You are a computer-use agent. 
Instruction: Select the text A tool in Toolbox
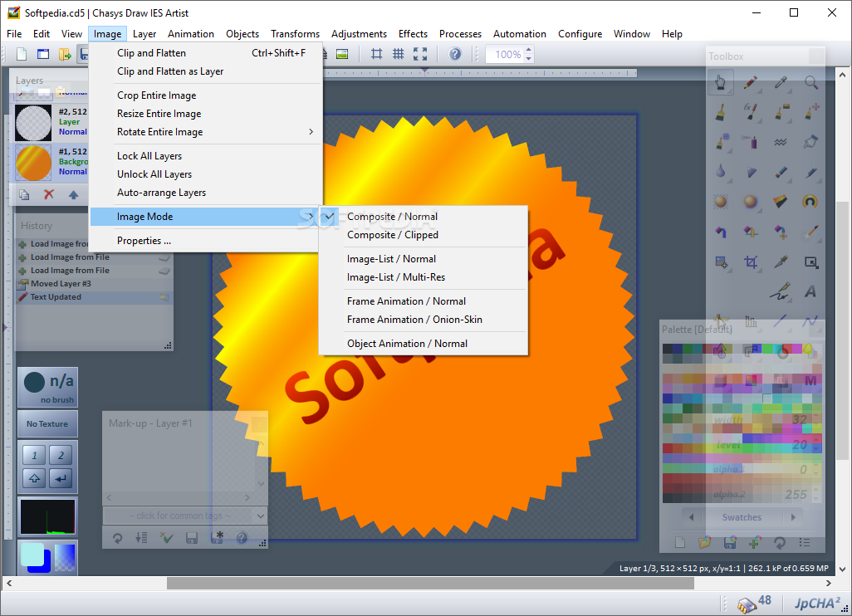click(x=810, y=291)
